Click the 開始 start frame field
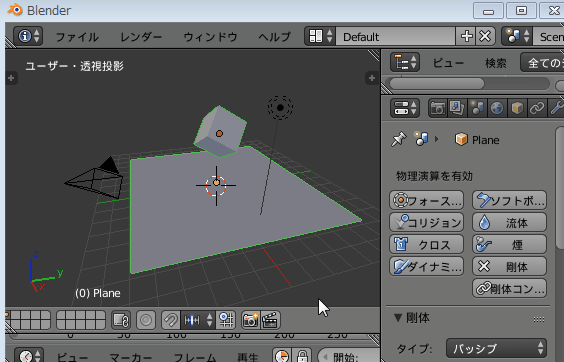 coord(349,356)
